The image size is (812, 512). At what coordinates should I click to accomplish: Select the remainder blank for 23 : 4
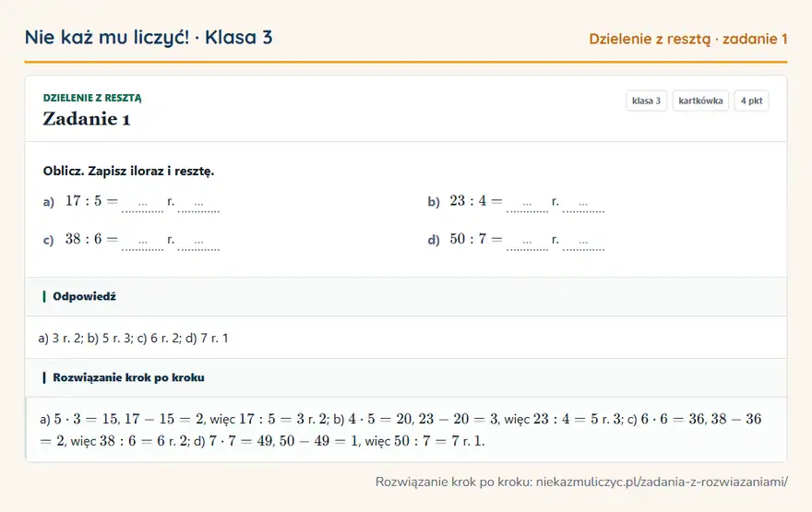click(x=583, y=205)
